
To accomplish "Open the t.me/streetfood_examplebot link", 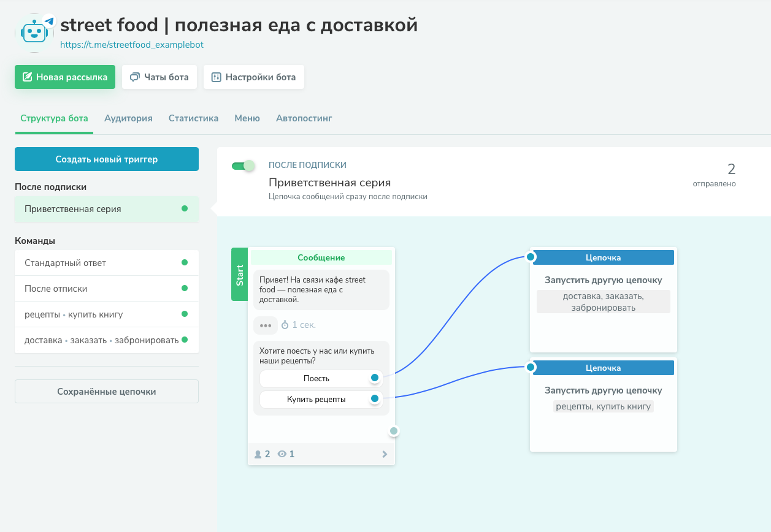I will (x=131, y=45).
